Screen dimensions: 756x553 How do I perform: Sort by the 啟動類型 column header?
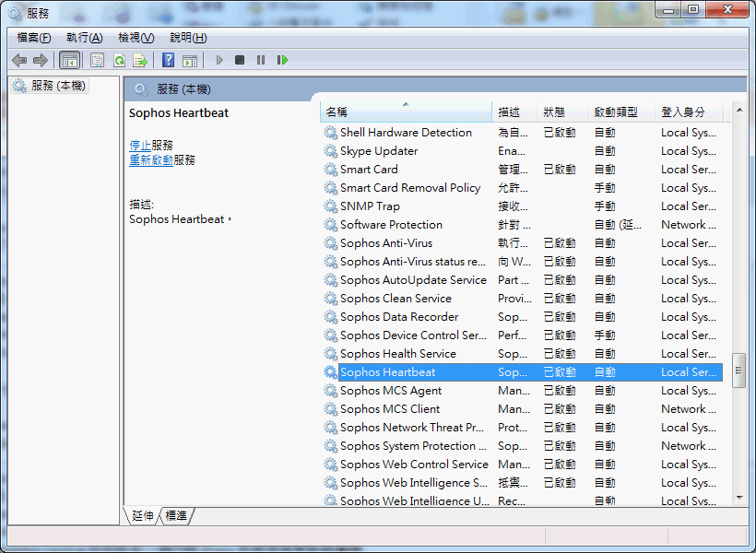(x=621, y=112)
